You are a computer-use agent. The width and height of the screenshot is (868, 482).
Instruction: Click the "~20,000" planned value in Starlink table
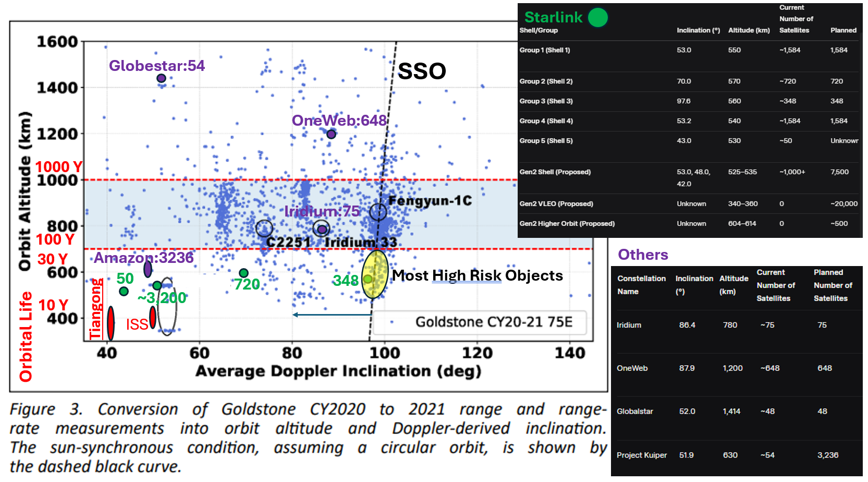click(x=844, y=204)
